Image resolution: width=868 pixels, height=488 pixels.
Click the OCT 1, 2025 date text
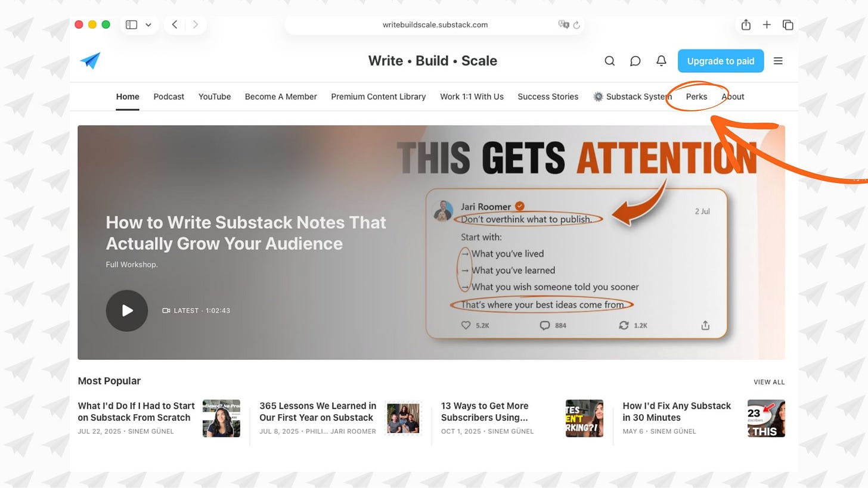(460, 431)
